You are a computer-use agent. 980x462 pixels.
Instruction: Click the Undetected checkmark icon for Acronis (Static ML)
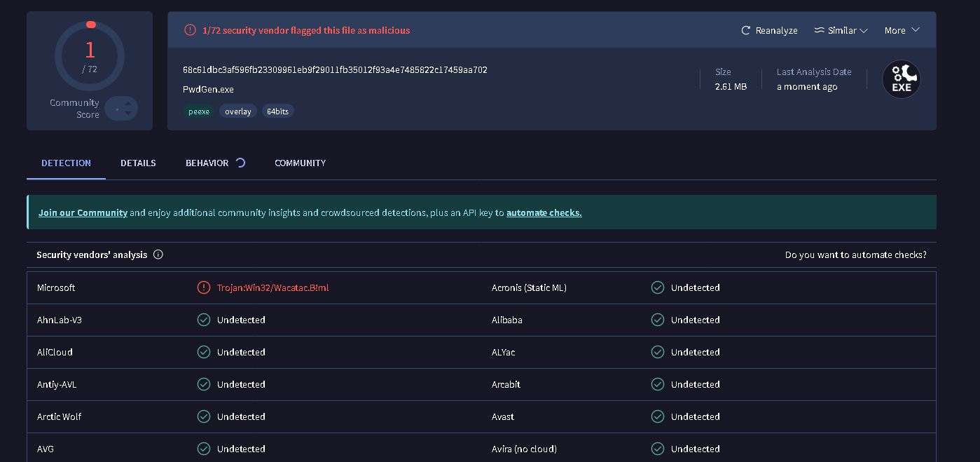tap(658, 287)
